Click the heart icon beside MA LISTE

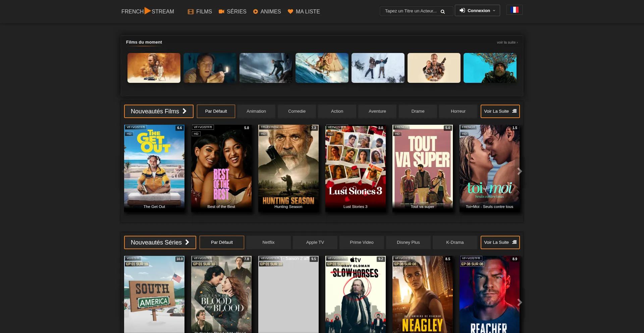click(290, 11)
